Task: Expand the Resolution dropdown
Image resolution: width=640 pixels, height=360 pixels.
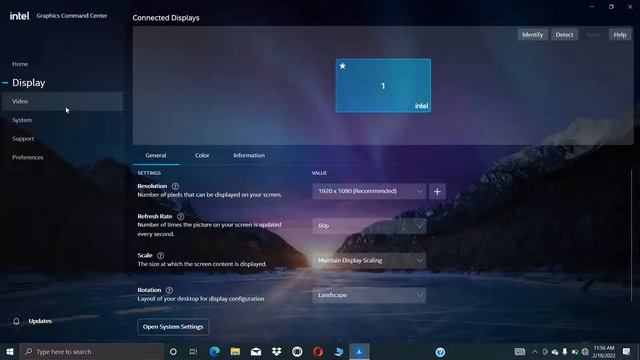Action: [x=369, y=191]
